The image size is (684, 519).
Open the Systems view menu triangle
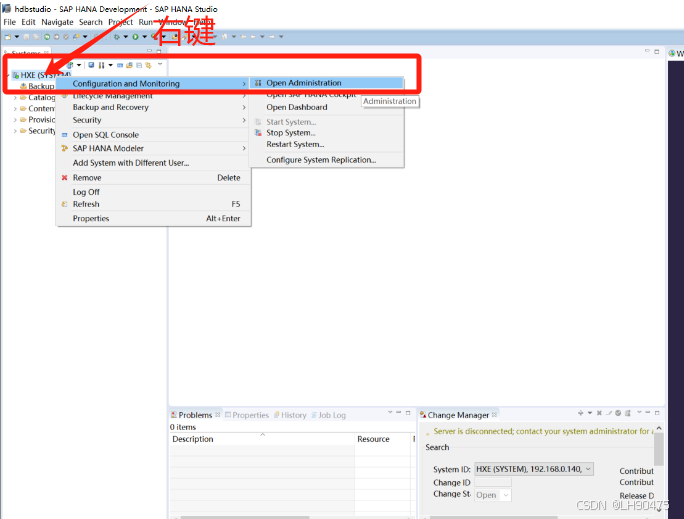[160, 64]
